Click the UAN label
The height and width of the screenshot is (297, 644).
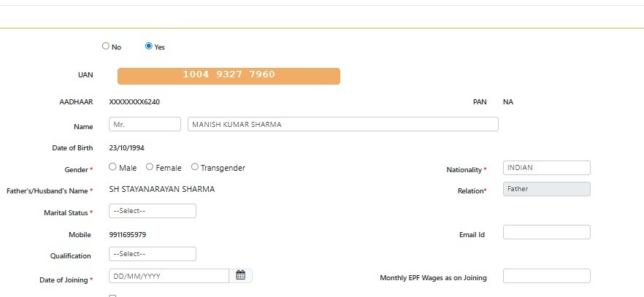tap(85, 75)
